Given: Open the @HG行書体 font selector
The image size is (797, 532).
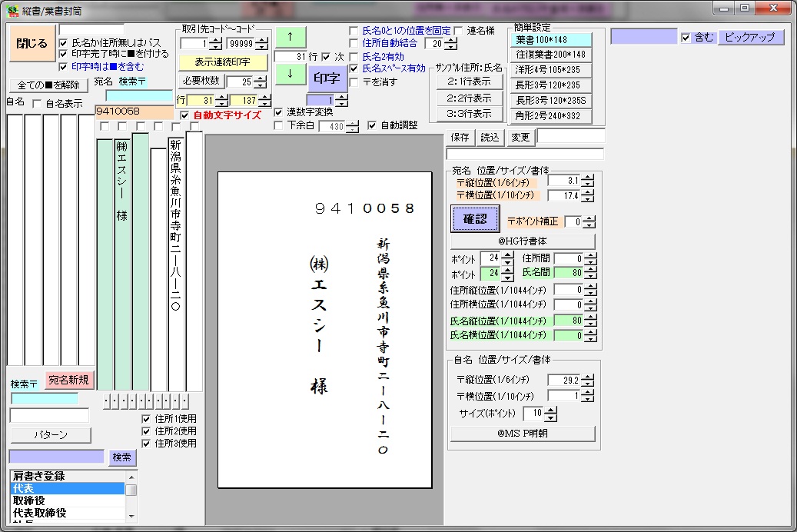Looking at the screenshot, I should [523, 241].
